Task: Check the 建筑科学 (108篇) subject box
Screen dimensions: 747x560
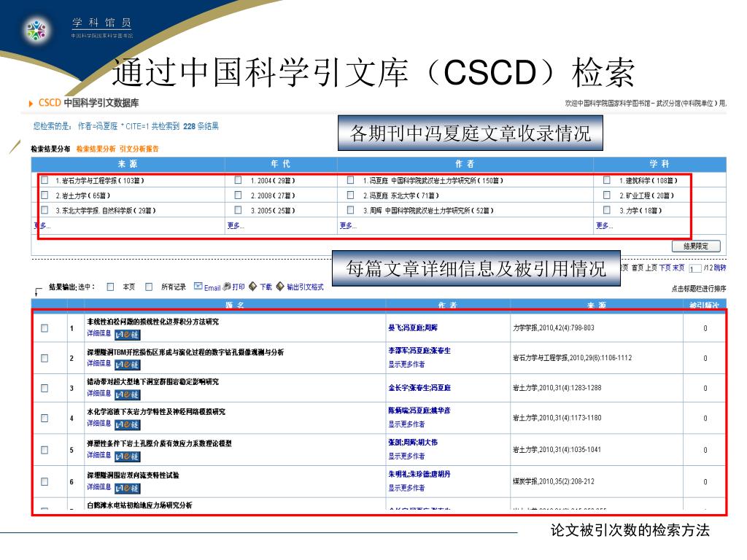Action: click(x=606, y=180)
